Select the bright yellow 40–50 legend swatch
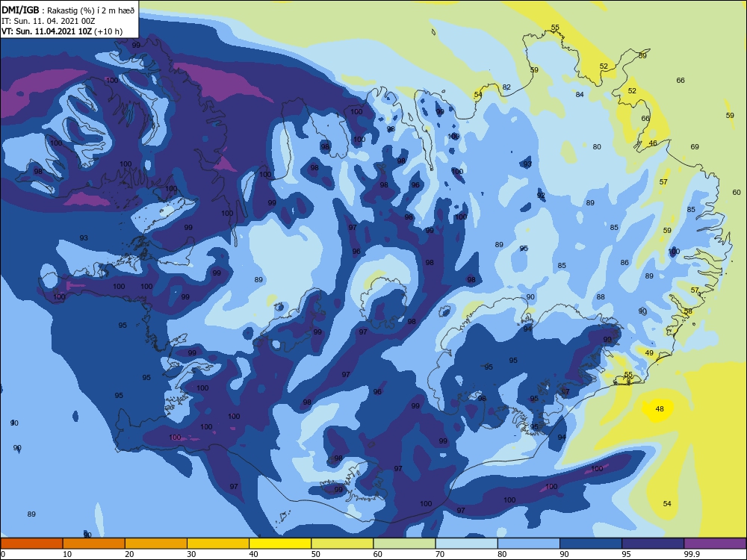Viewport: 747px width, 560px height. 280,544
